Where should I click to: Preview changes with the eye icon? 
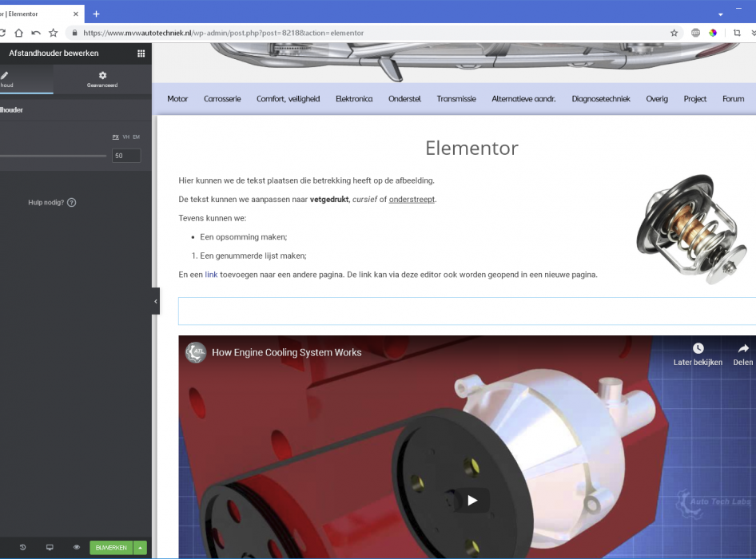tap(77, 548)
